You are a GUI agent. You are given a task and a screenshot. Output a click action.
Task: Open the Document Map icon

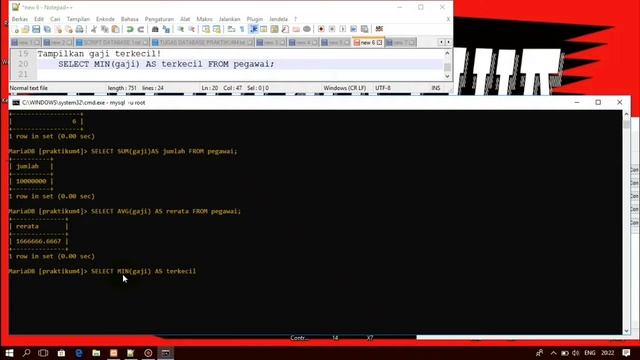274,29
